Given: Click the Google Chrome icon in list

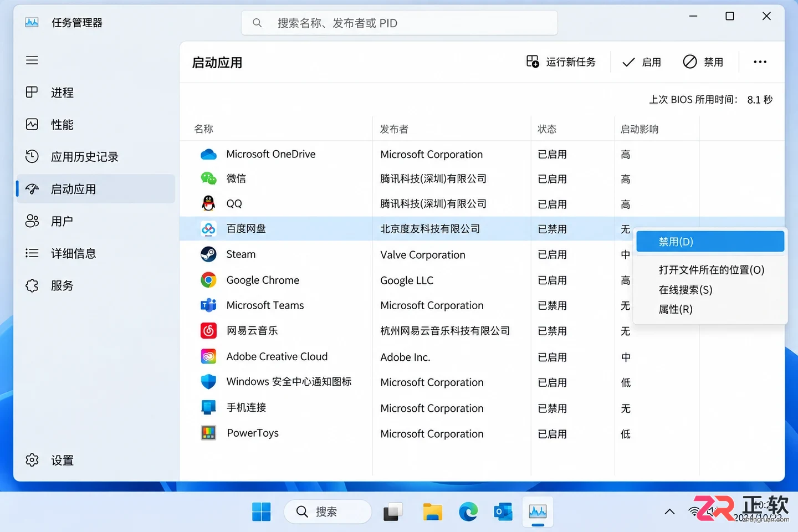Looking at the screenshot, I should [208, 280].
